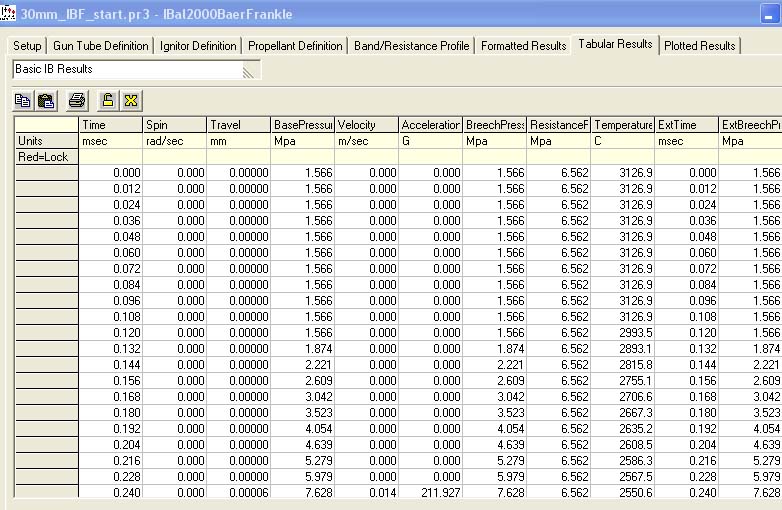Select the Travel column header
The image size is (782, 510).
pyautogui.click(x=238, y=125)
